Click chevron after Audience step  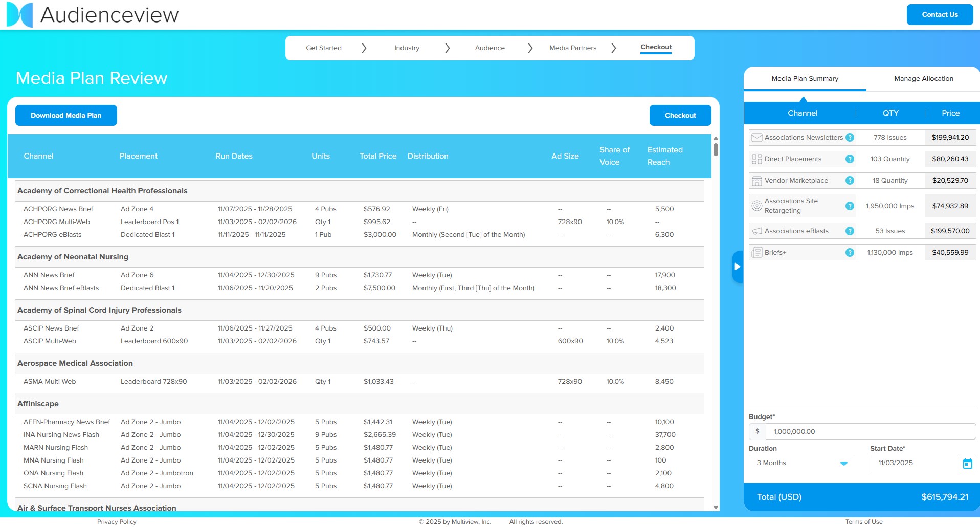point(530,48)
